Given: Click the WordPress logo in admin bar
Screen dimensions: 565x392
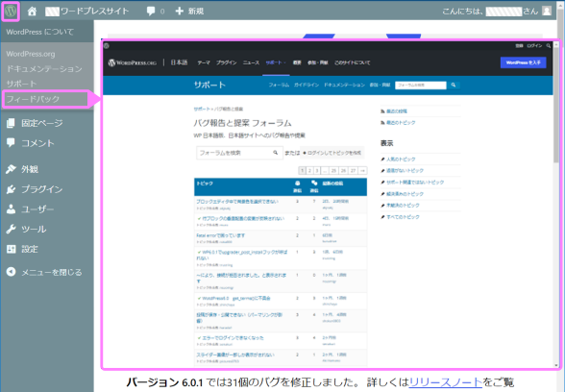Looking at the screenshot, I should point(11,12).
